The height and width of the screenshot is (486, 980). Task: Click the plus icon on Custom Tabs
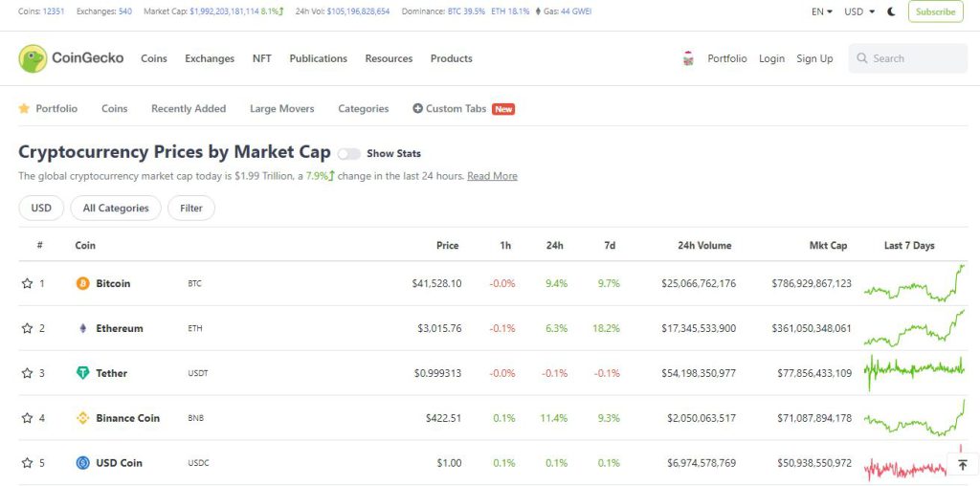pos(417,109)
